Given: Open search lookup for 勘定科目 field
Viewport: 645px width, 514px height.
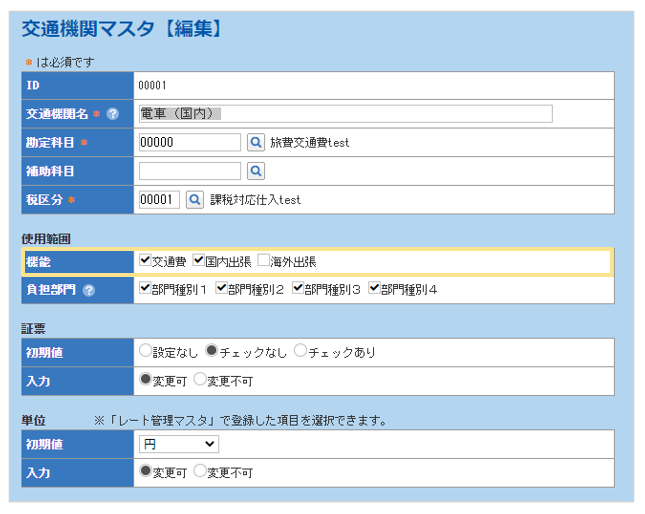Looking at the screenshot, I should coord(255,143).
